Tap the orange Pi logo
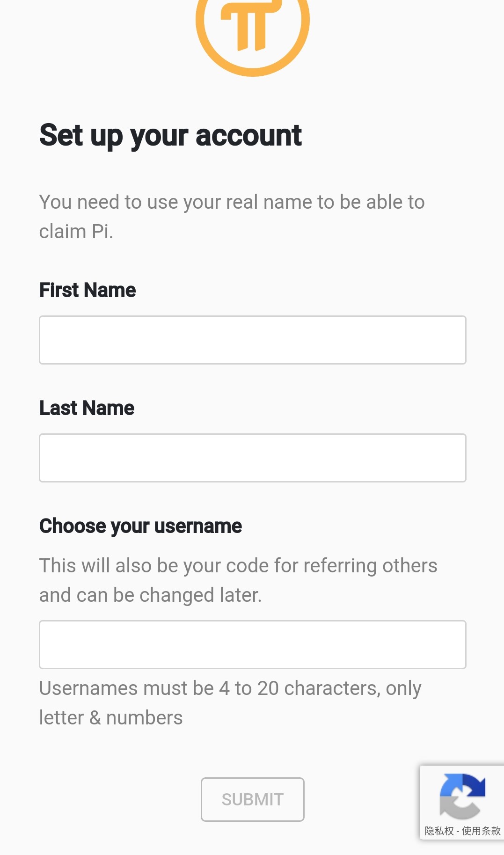Screen dimensions: 504x855 pyautogui.click(x=253, y=35)
